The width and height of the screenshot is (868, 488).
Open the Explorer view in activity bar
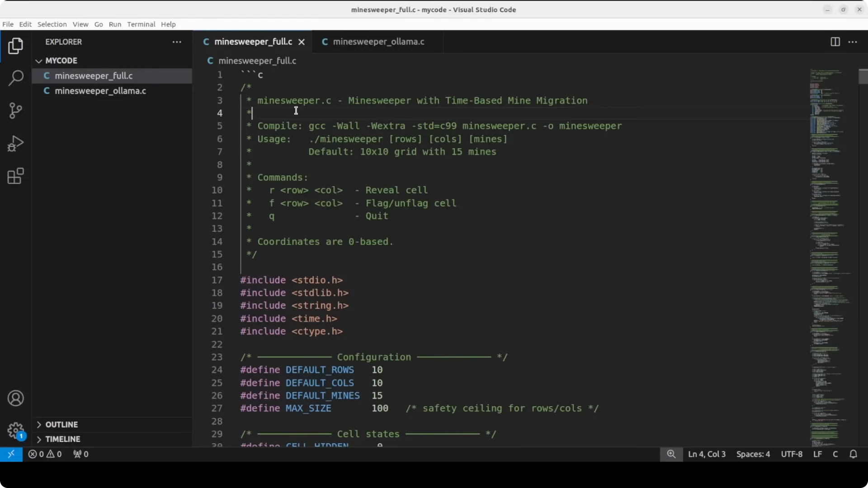15,46
